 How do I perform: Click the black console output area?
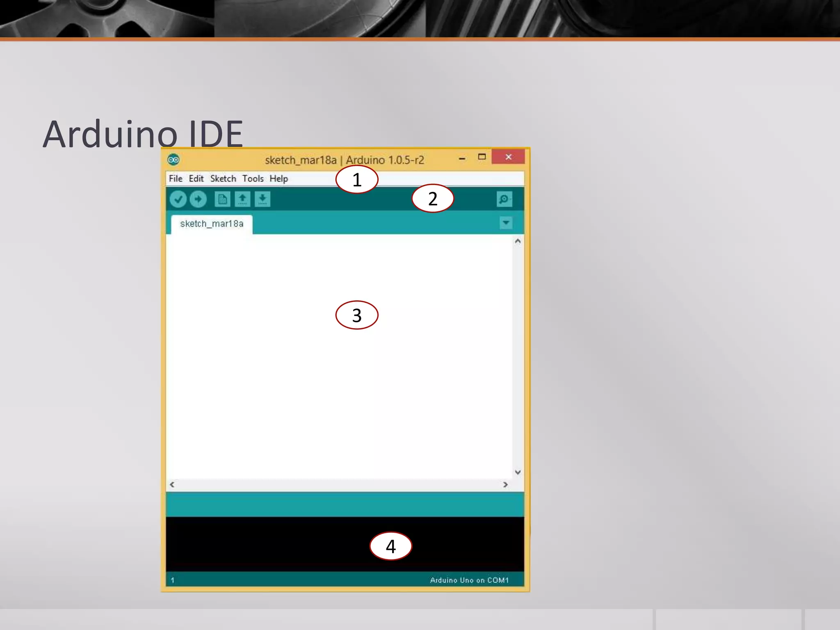pos(345,544)
